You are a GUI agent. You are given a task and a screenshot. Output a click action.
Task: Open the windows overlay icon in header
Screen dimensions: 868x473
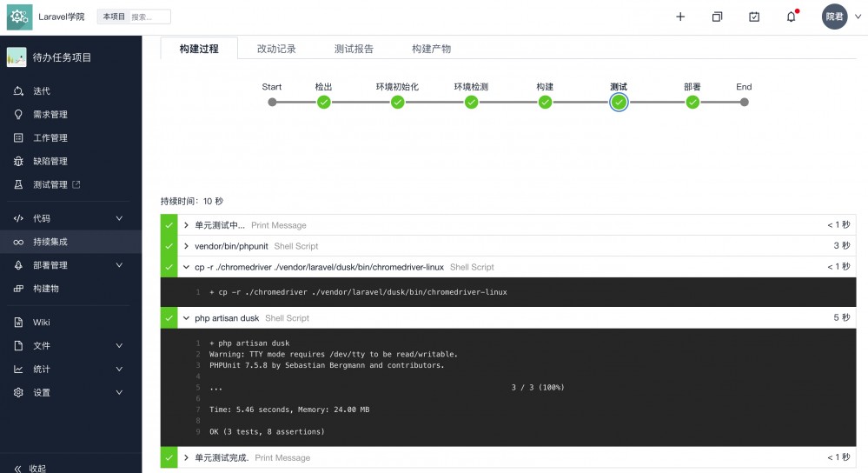point(717,17)
